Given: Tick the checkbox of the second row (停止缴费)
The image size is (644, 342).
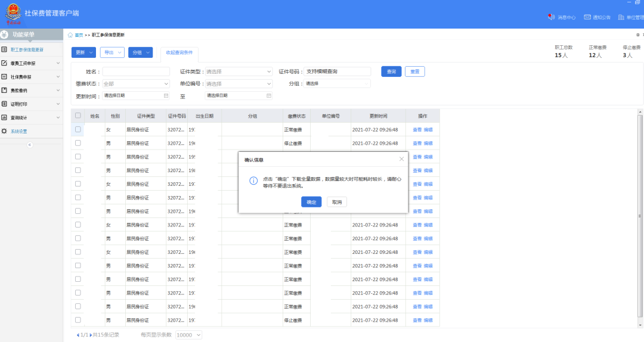Looking at the screenshot, I should coord(78,143).
